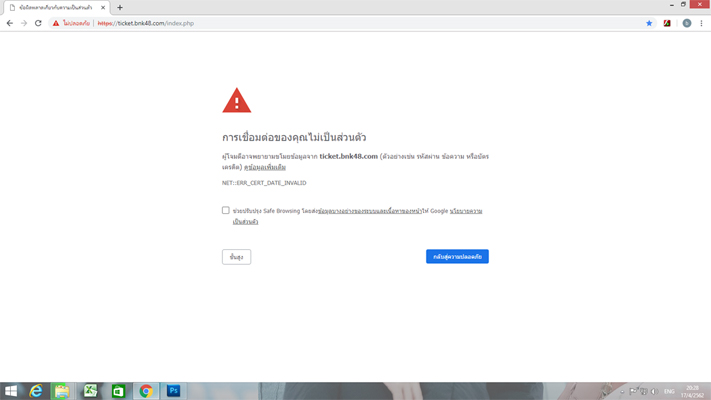Bookmark page using the blue star icon
The image size is (711, 400).
(649, 23)
